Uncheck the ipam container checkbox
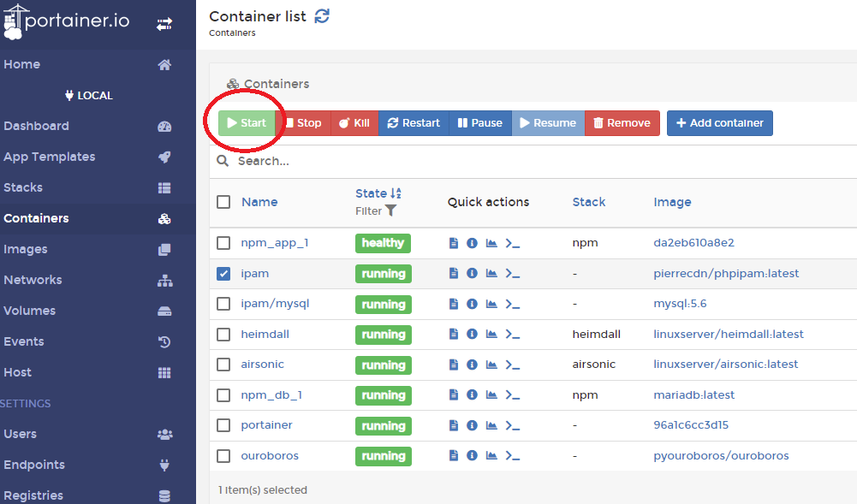 (x=223, y=274)
